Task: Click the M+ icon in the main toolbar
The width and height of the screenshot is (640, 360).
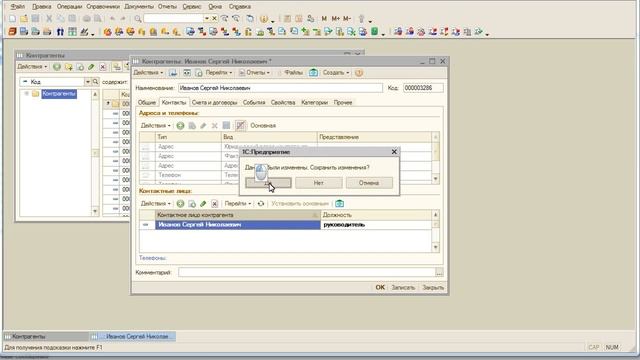Action: click(336, 18)
